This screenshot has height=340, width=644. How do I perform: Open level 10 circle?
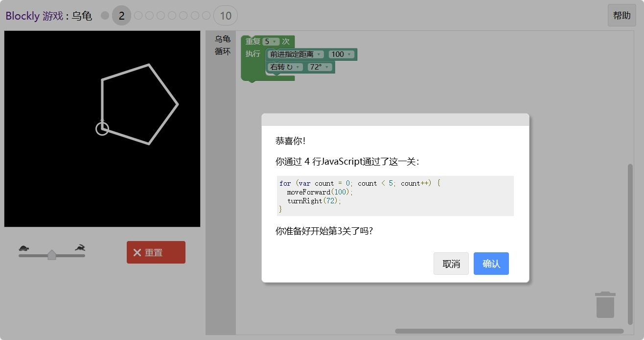(226, 16)
